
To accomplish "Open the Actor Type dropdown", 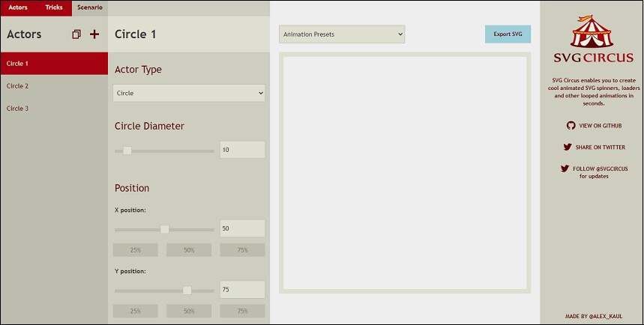I will click(189, 93).
